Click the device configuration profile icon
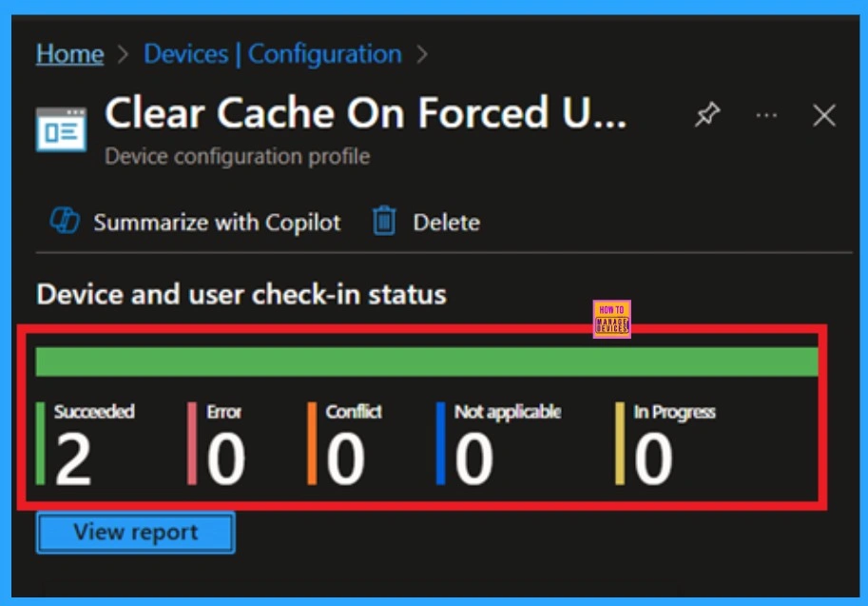Viewport: 868px width, 606px height. pyautogui.click(x=61, y=129)
